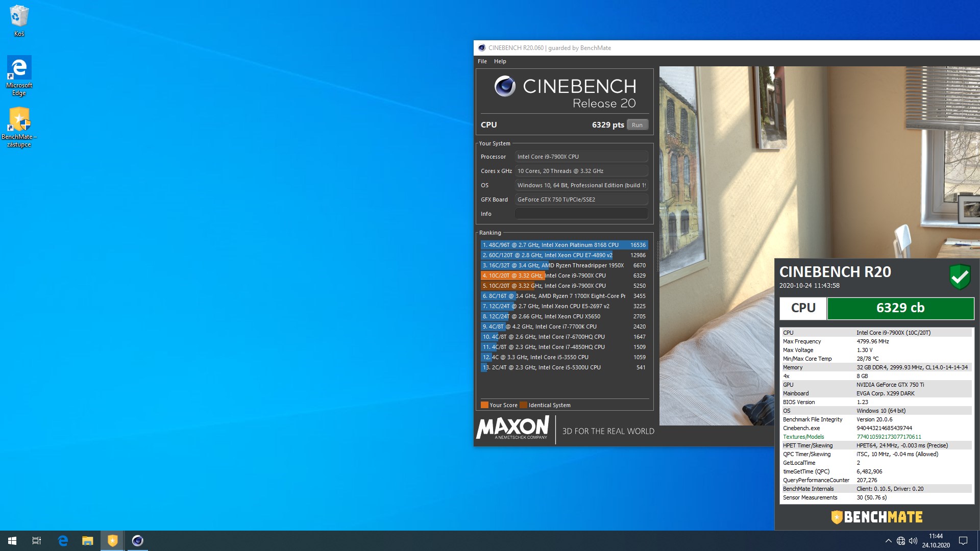Click the Cores x GHz field
The width and height of the screenshot is (980, 551).
pos(581,171)
